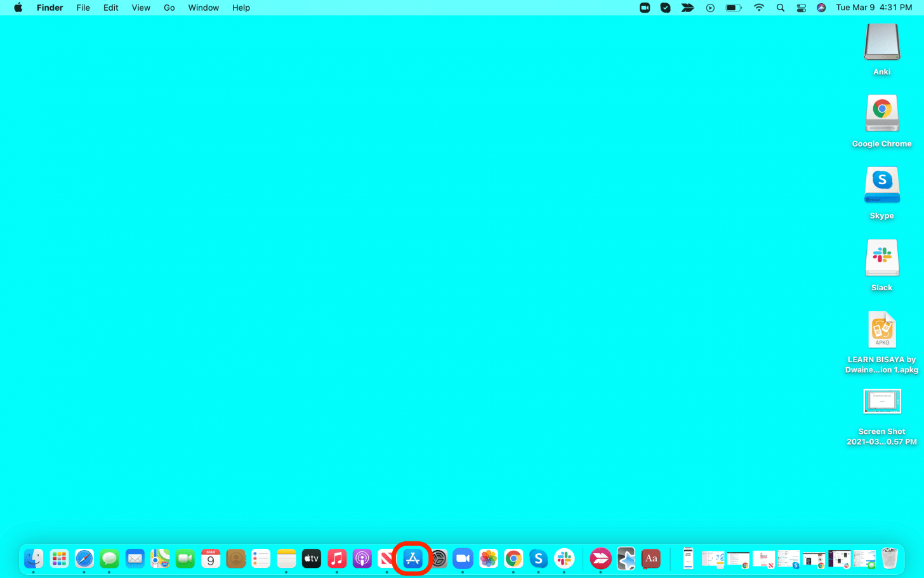The image size is (924, 578).
Task: Open the File menu
Action: tap(83, 8)
